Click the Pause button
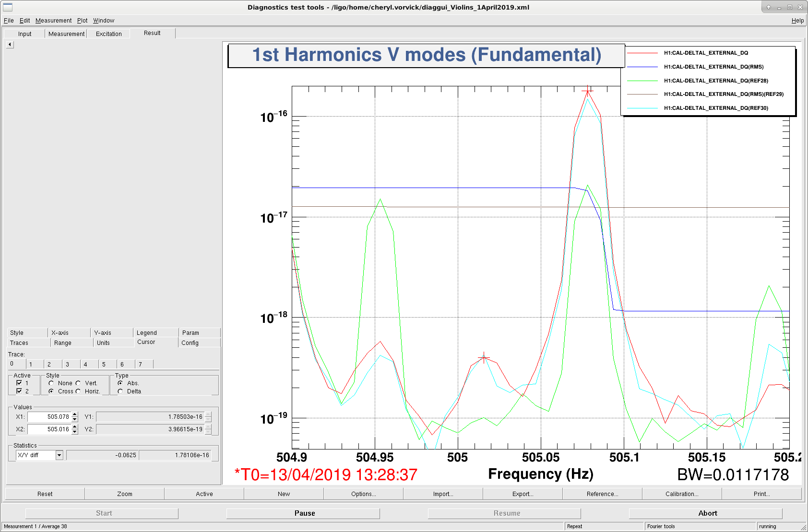The width and height of the screenshot is (808, 532). tap(305, 513)
